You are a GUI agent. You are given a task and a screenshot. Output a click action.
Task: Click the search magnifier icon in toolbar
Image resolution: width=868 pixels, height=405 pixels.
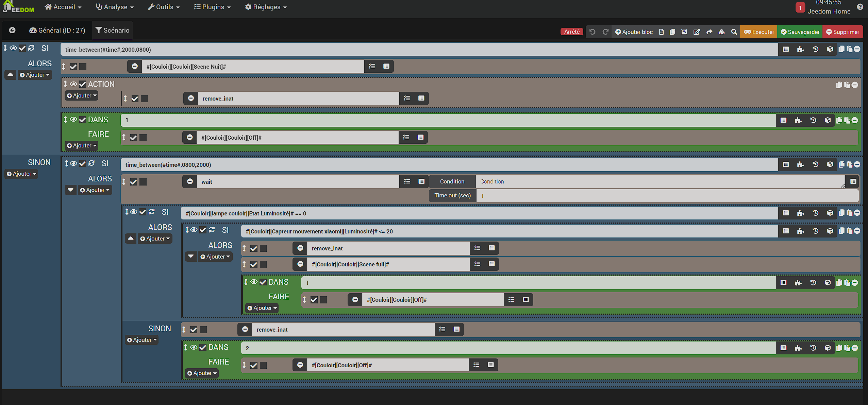click(x=734, y=32)
